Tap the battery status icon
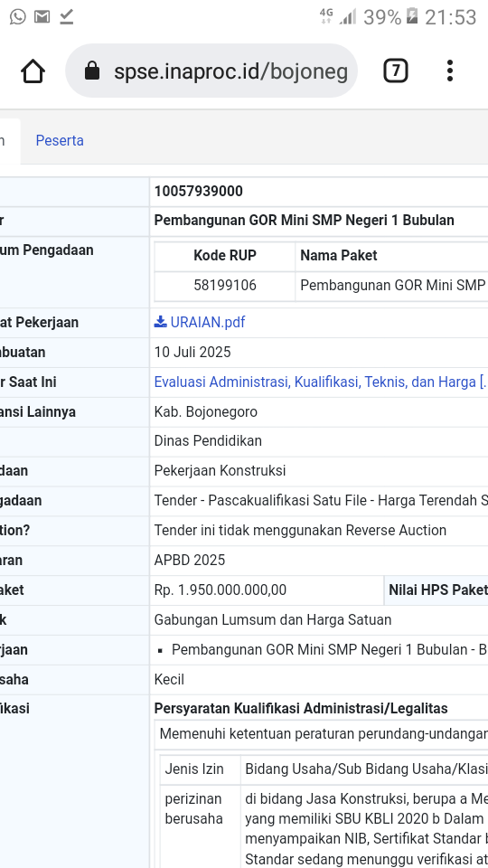The height and width of the screenshot is (868, 488). (412, 16)
